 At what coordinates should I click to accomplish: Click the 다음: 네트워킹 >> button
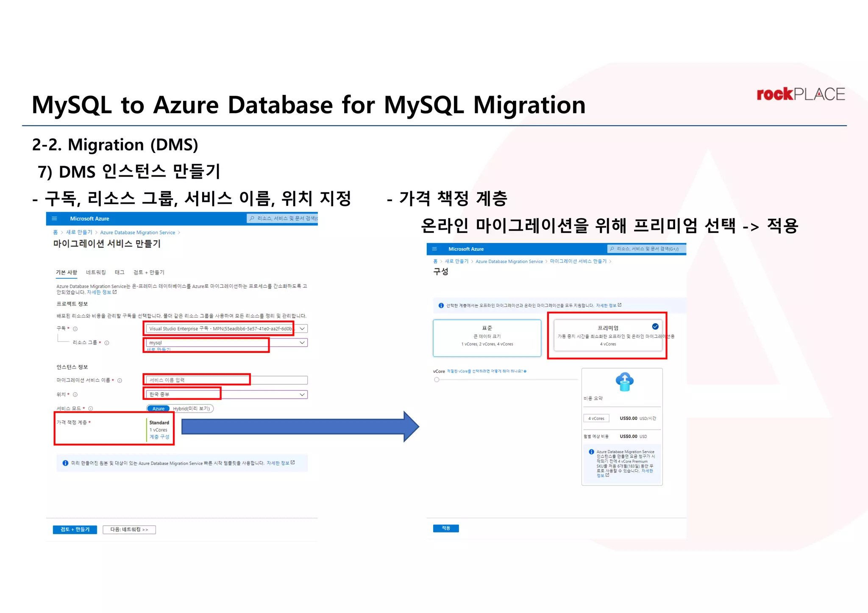pyautogui.click(x=129, y=530)
